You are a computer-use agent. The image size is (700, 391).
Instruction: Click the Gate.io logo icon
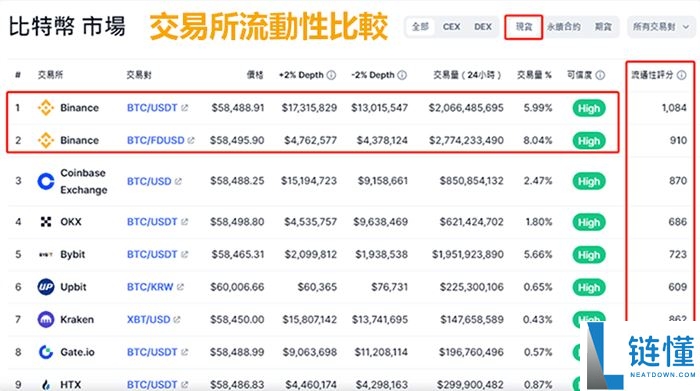[x=46, y=352]
